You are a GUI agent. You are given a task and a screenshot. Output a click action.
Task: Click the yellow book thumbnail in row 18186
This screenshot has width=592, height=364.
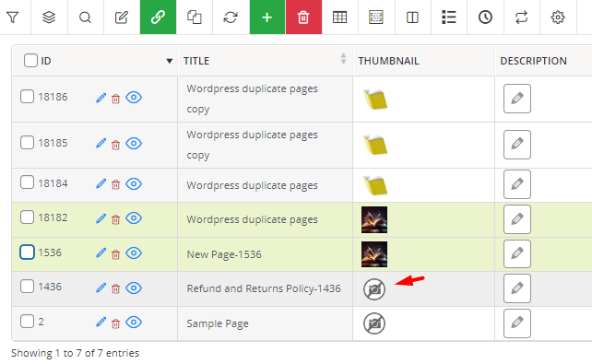click(375, 100)
